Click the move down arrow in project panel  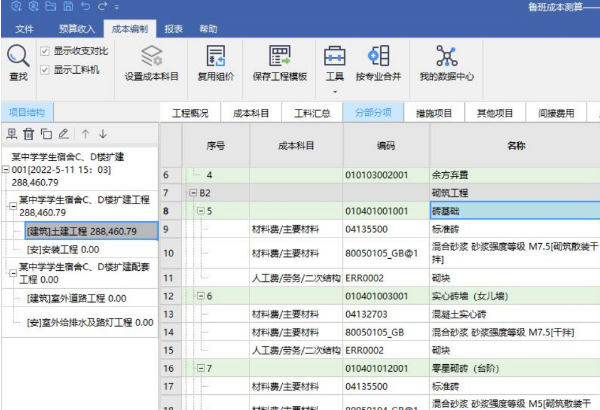coord(103,134)
